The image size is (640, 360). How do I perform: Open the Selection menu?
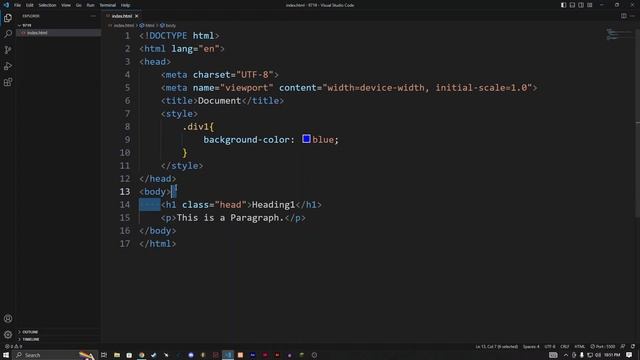(x=47, y=5)
